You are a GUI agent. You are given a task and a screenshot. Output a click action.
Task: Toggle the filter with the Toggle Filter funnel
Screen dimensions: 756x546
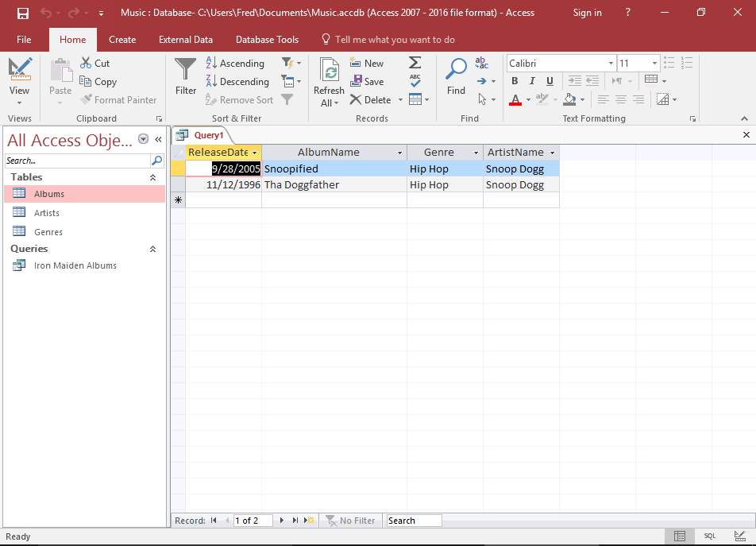(x=287, y=99)
